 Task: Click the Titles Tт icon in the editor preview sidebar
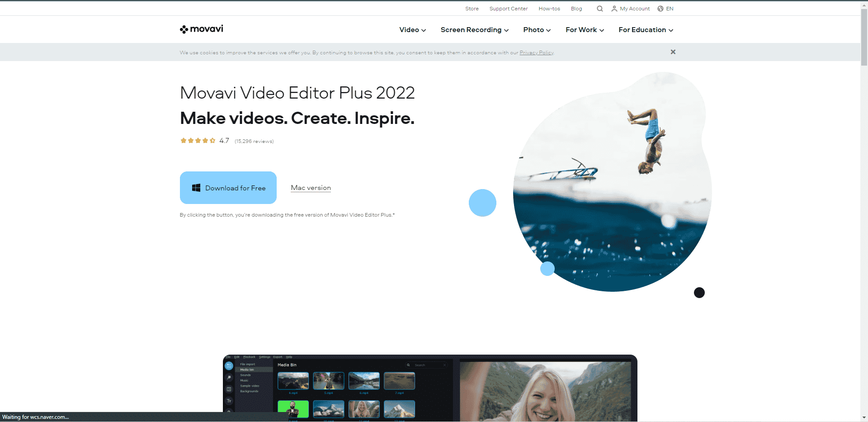tap(229, 401)
